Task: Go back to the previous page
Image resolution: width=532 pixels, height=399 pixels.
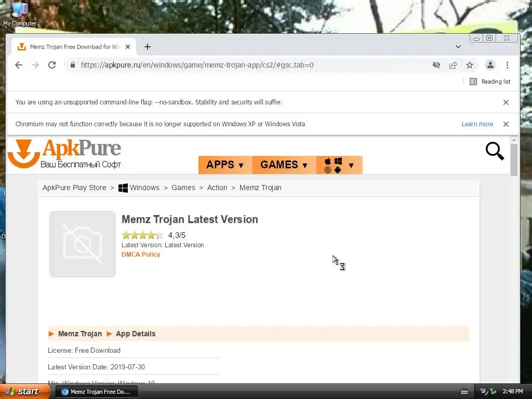Action: [19, 65]
